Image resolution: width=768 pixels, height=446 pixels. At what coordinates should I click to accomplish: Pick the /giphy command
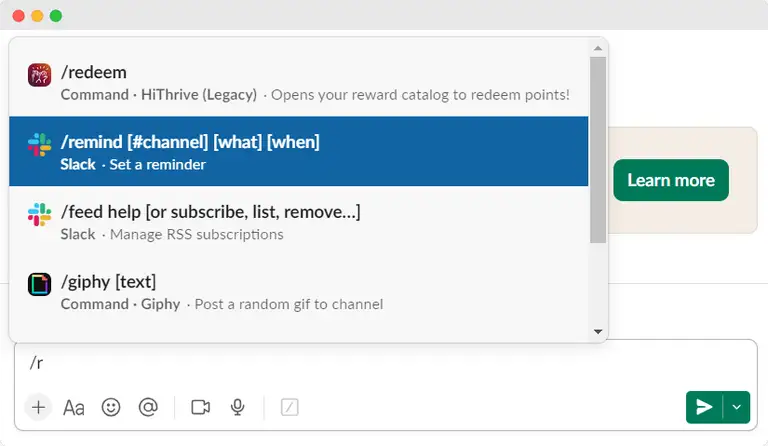point(298,291)
